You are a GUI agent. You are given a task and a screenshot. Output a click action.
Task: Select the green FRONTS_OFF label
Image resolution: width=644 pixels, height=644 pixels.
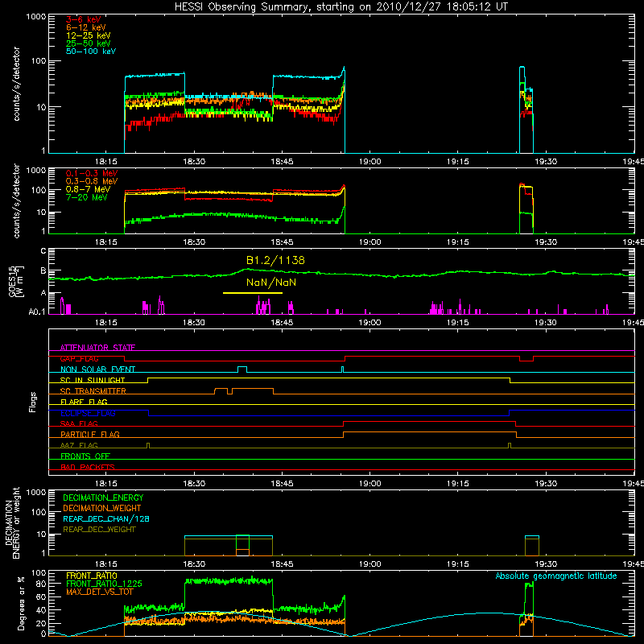(85, 456)
